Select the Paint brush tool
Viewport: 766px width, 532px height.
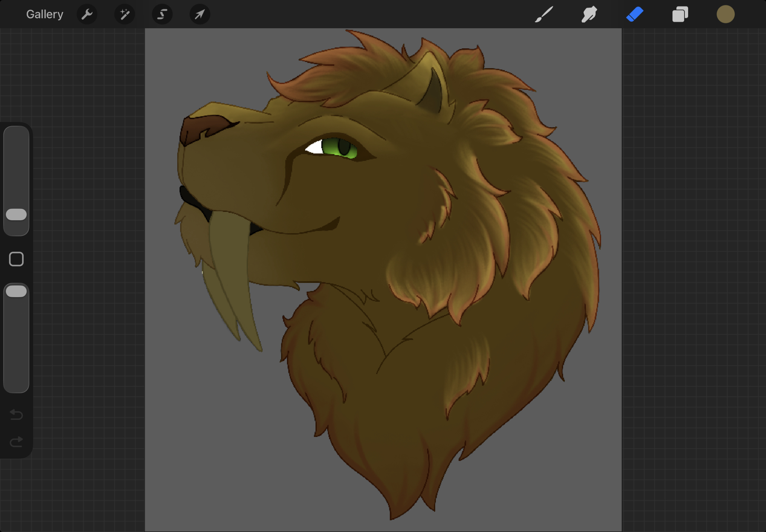pyautogui.click(x=544, y=15)
